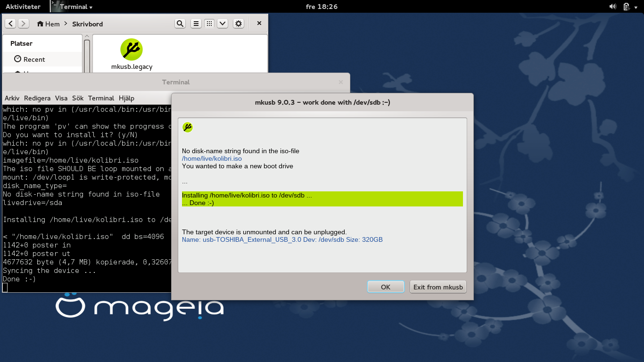
Task: Open Sök menu in Terminal
Action: [78, 98]
